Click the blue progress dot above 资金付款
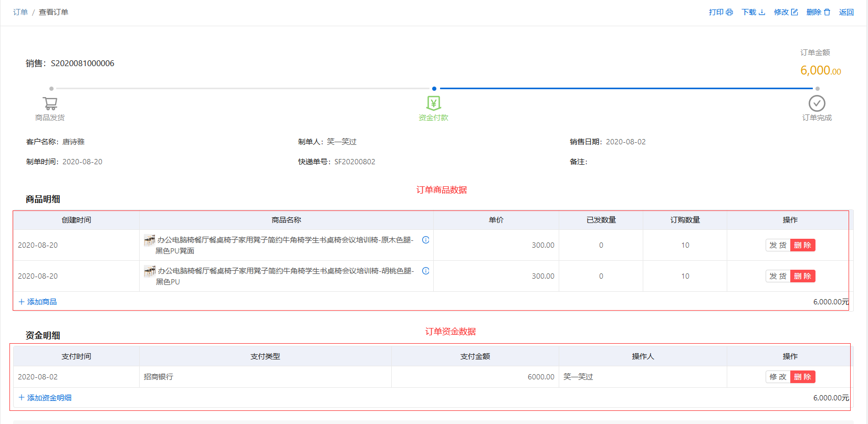The height and width of the screenshot is (424, 868). tap(434, 89)
